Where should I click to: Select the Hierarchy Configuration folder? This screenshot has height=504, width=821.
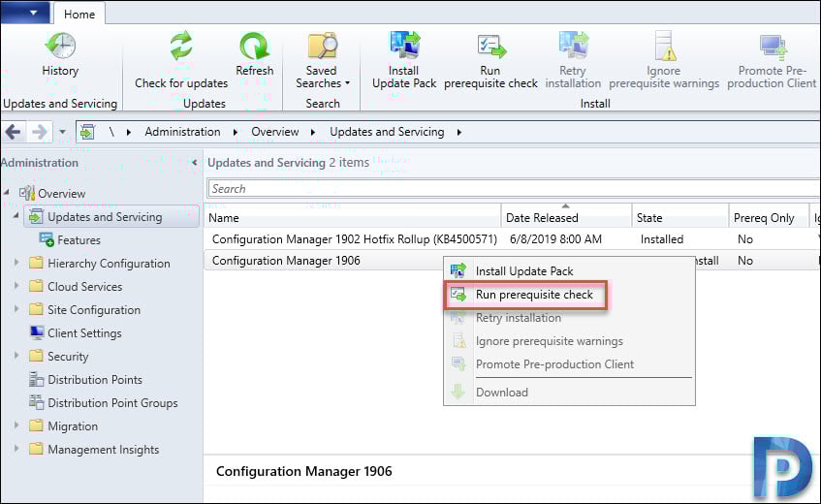coord(109,264)
